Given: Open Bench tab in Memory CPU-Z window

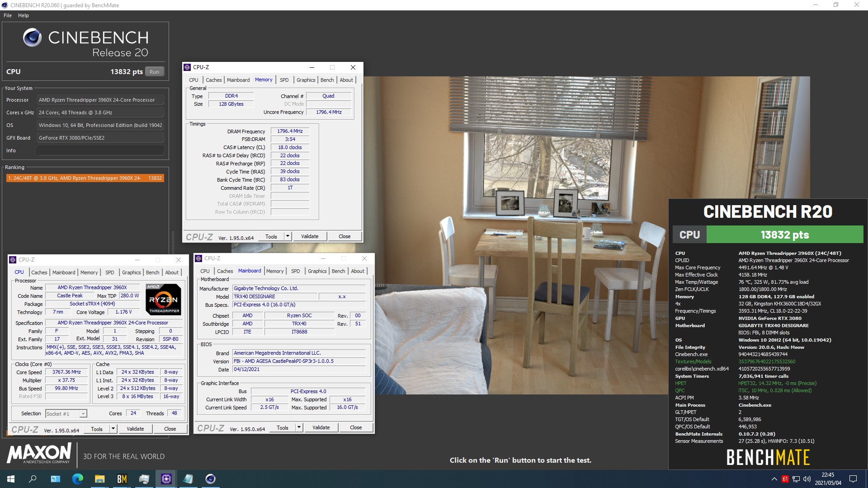Looking at the screenshot, I should (327, 80).
